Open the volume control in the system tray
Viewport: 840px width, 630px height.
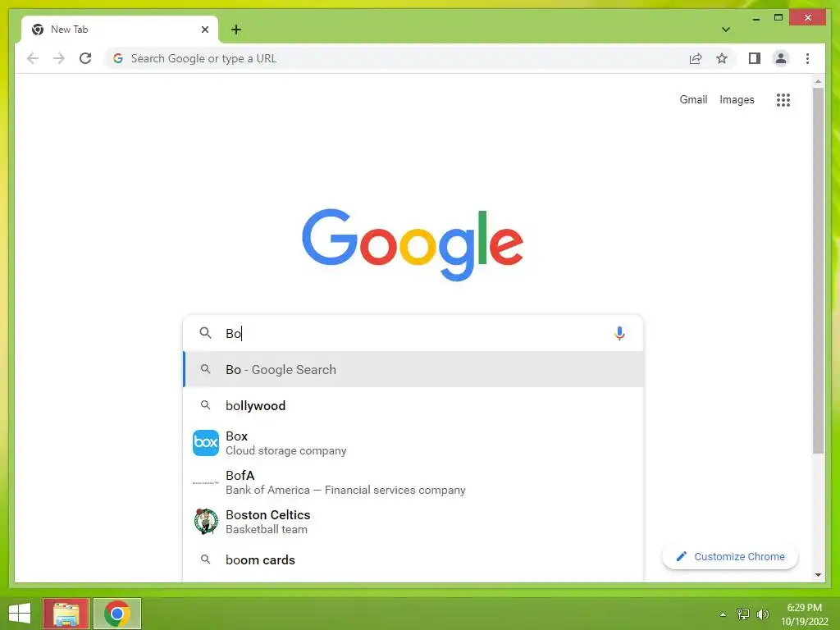[x=762, y=614]
